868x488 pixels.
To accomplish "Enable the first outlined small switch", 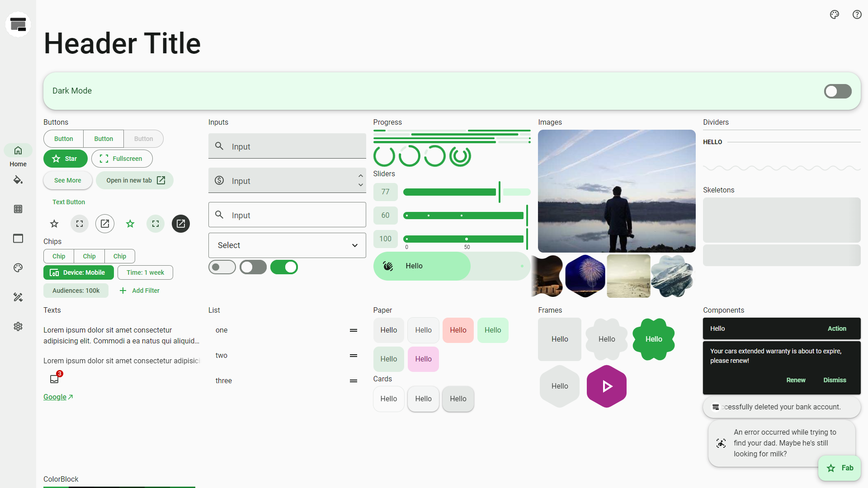I will pyautogui.click(x=222, y=267).
